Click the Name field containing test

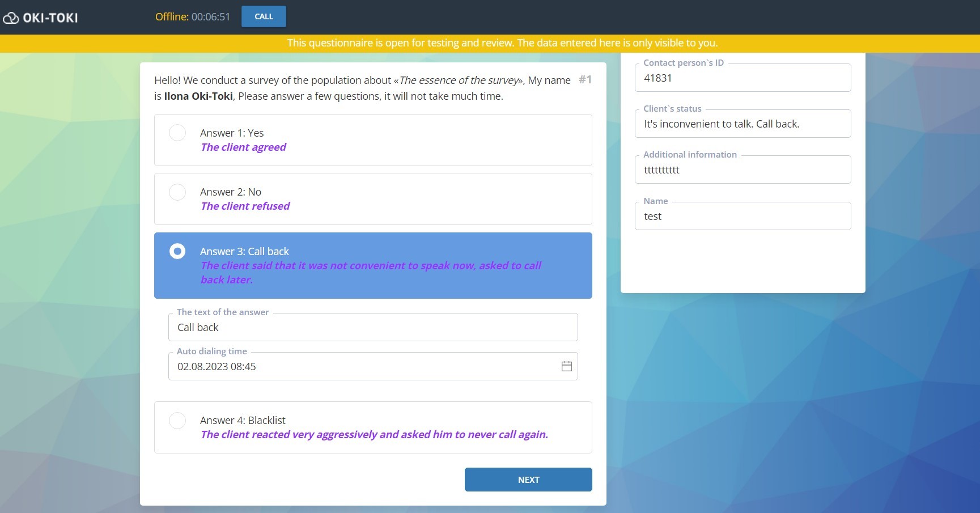coord(743,217)
